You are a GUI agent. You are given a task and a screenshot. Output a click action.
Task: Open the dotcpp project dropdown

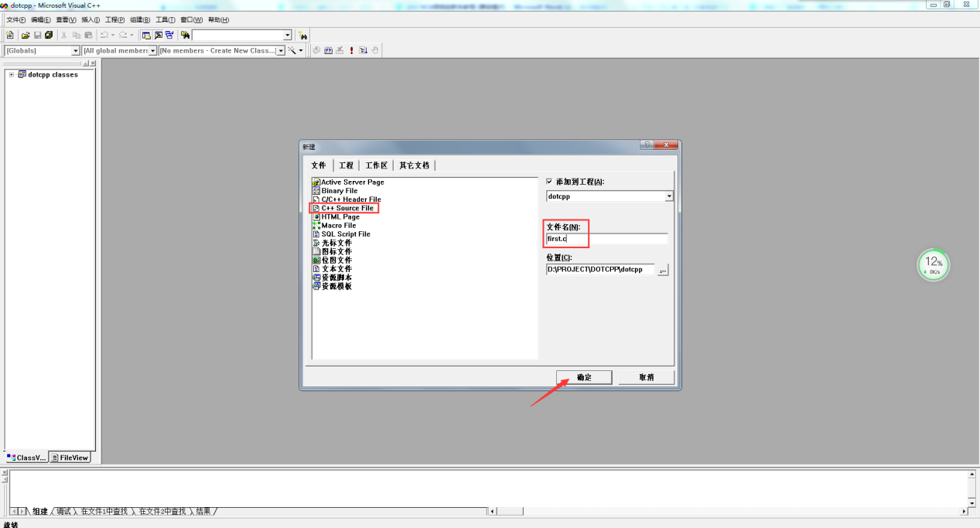pos(668,196)
